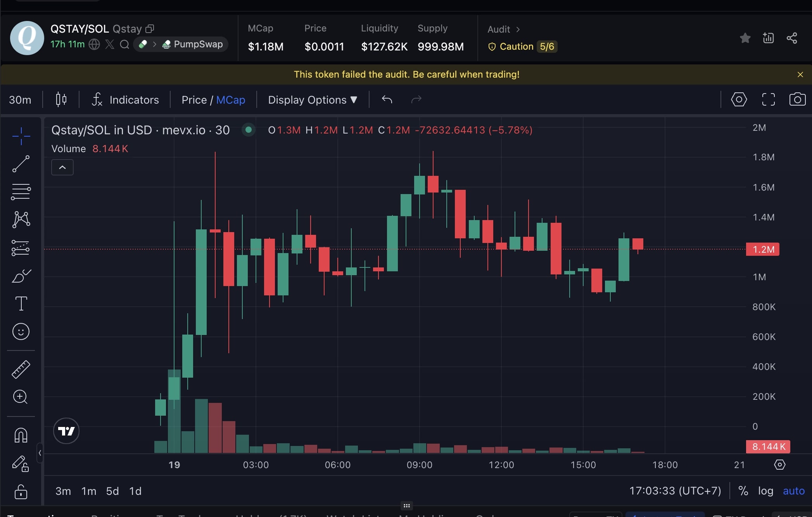The image size is (812, 517).
Task: Open timezone menu 17:03:33 (UTC+7)
Action: pos(675,491)
